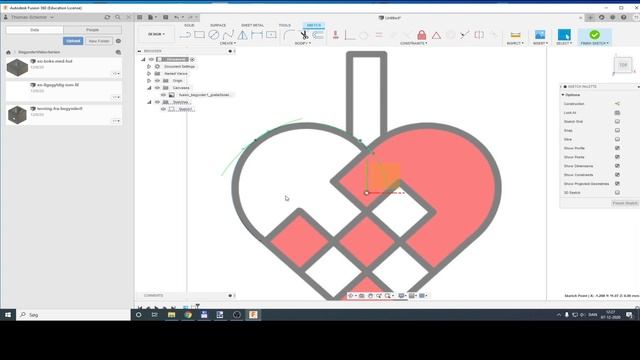640x360 pixels.
Task: Open Chrome from the taskbar
Action: (188, 315)
